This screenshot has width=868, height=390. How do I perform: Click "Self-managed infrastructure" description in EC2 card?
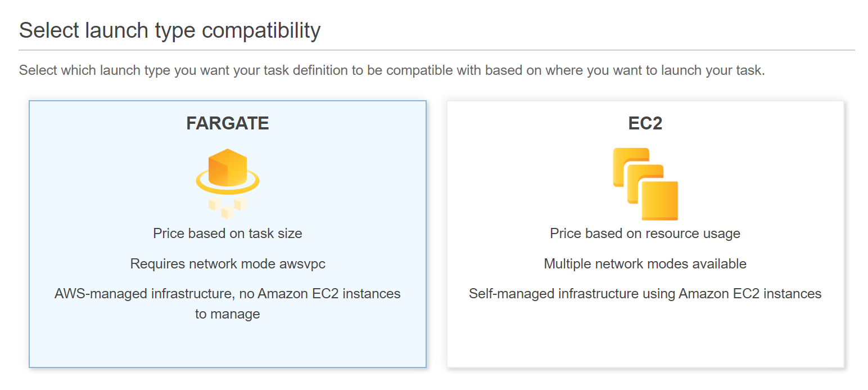pyautogui.click(x=645, y=294)
